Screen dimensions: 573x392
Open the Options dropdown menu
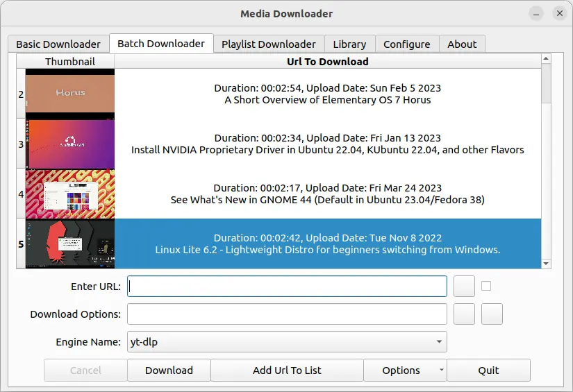point(405,370)
